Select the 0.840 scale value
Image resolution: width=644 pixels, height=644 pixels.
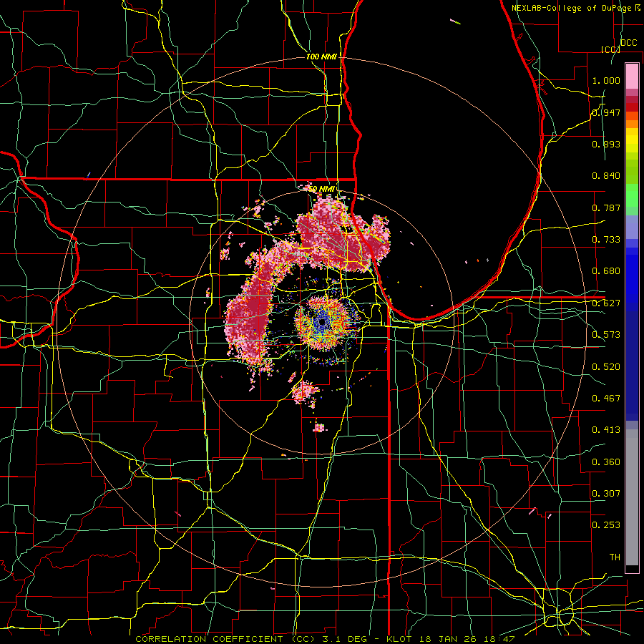click(x=606, y=176)
